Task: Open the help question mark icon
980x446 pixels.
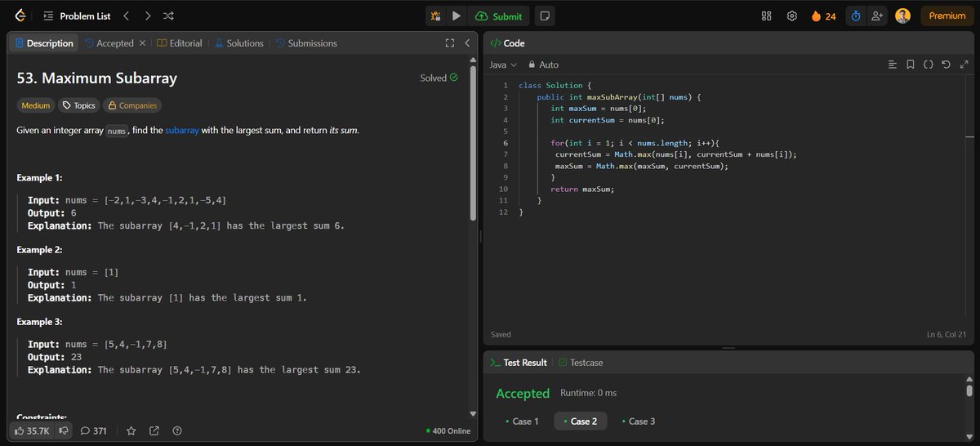Action: click(177, 430)
